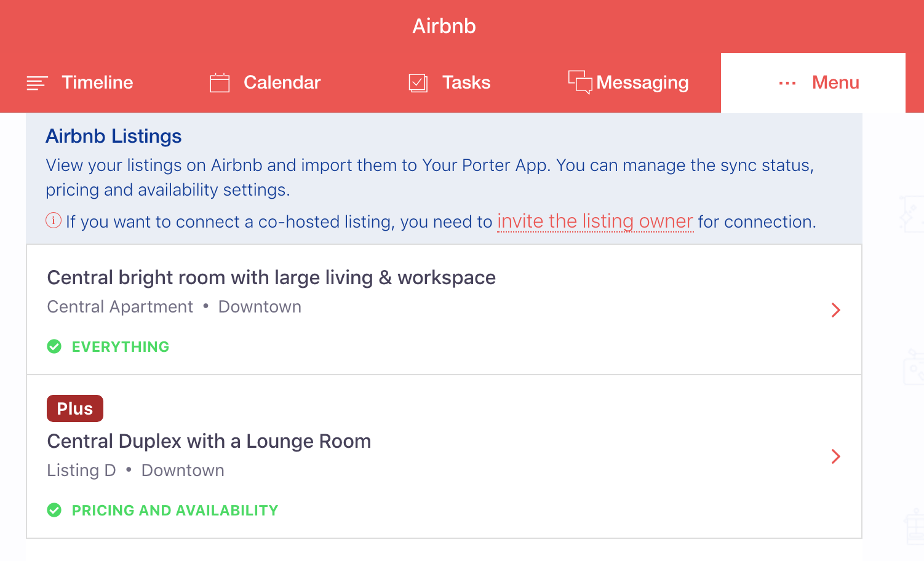Click the Messaging chat bubbles icon

coord(580,82)
